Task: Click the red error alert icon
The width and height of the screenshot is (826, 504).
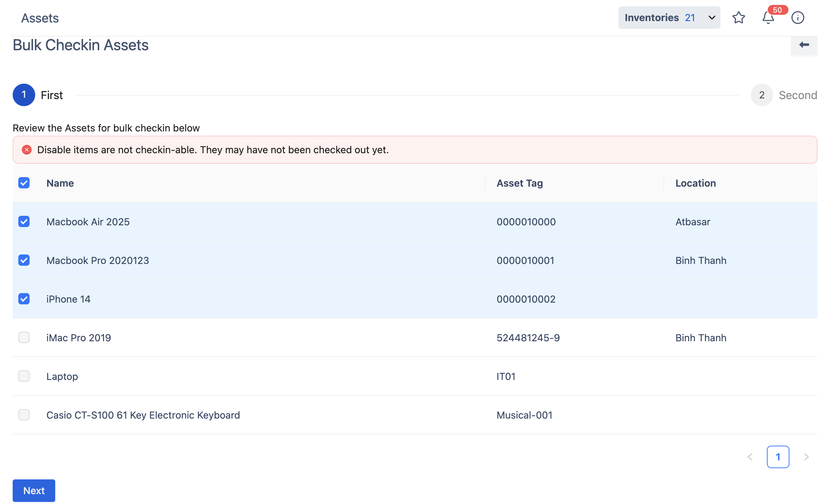Action: pos(27,150)
